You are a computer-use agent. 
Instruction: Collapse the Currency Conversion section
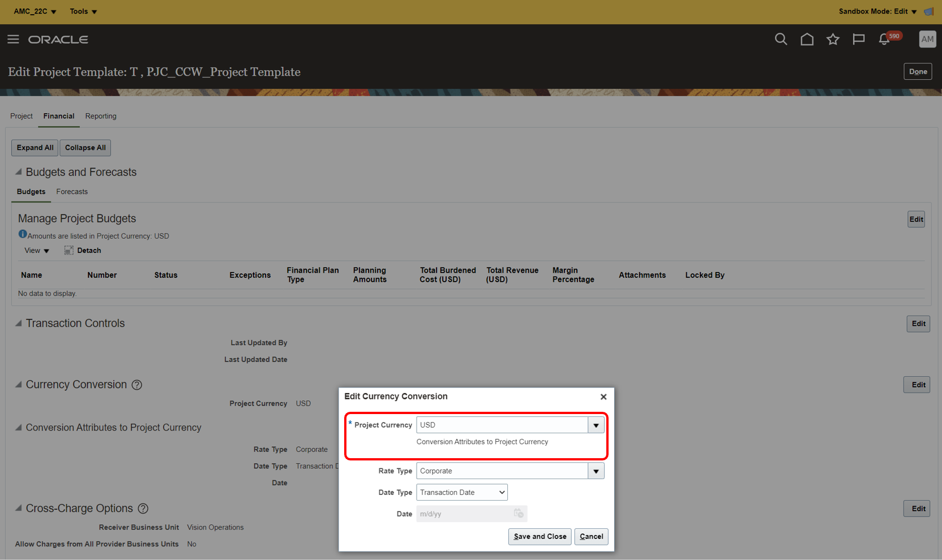pyautogui.click(x=19, y=384)
